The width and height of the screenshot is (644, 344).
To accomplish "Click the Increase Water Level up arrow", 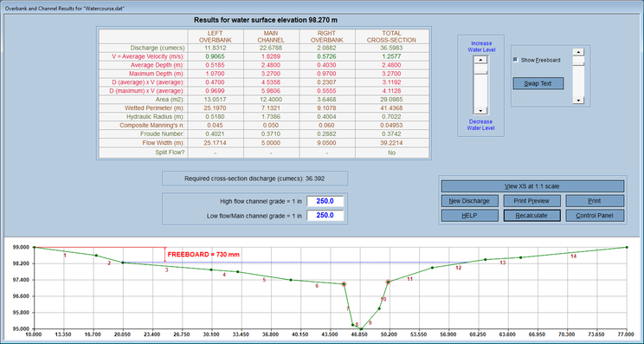I will [480, 60].
